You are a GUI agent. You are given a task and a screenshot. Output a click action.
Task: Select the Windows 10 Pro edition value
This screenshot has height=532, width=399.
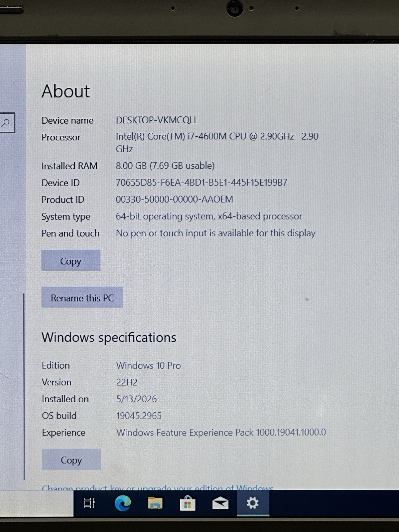pos(148,365)
